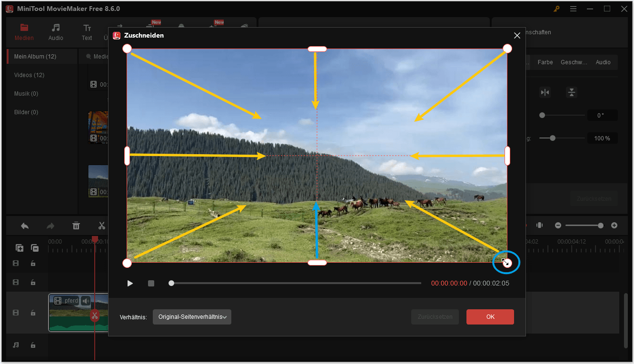Split the clip using the scissors tool
Screen dimensions: 634x364
click(101, 226)
